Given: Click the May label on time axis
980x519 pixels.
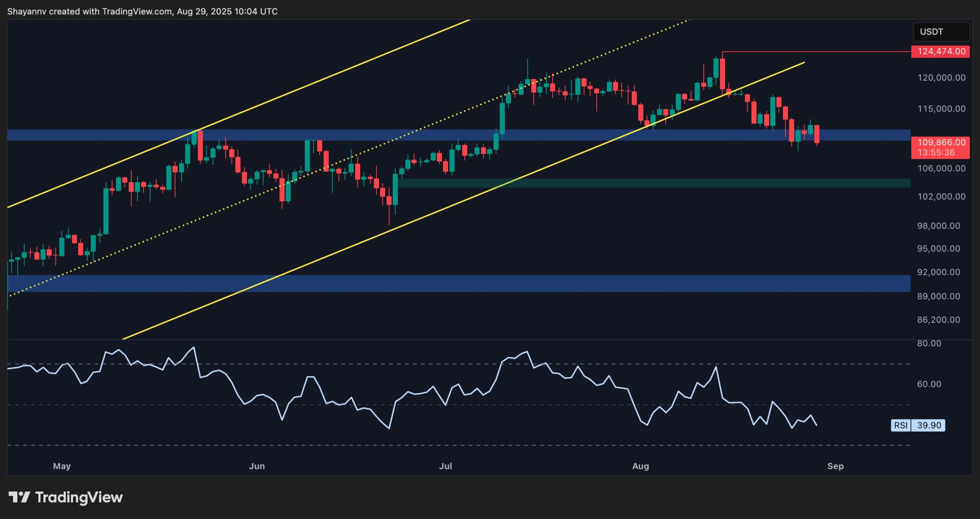Looking at the screenshot, I should [x=62, y=466].
